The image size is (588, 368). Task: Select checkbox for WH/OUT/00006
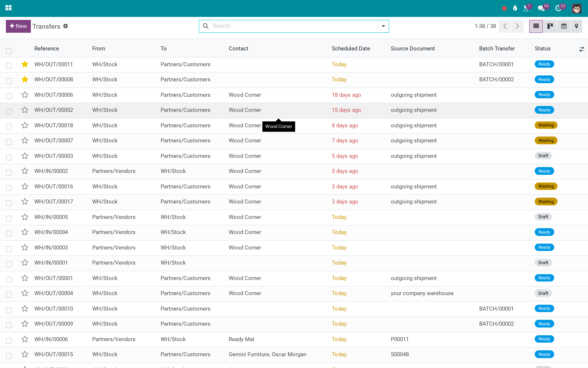click(x=9, y=96)
